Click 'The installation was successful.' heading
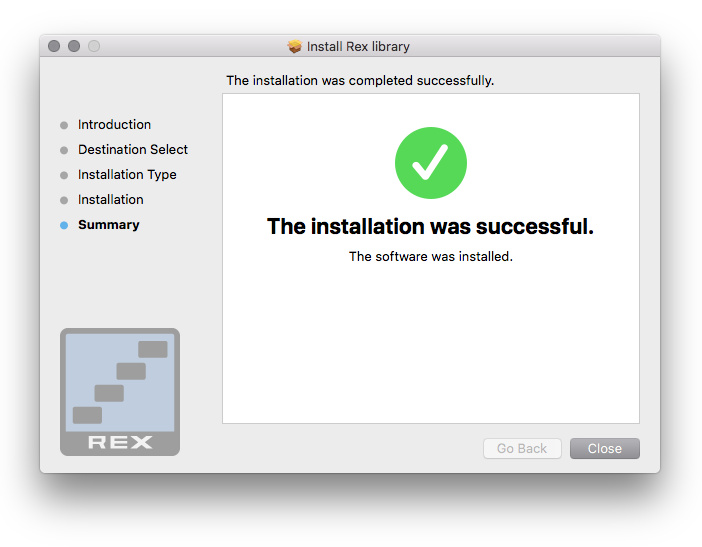702x547 pixels. (x=430, y=226)
